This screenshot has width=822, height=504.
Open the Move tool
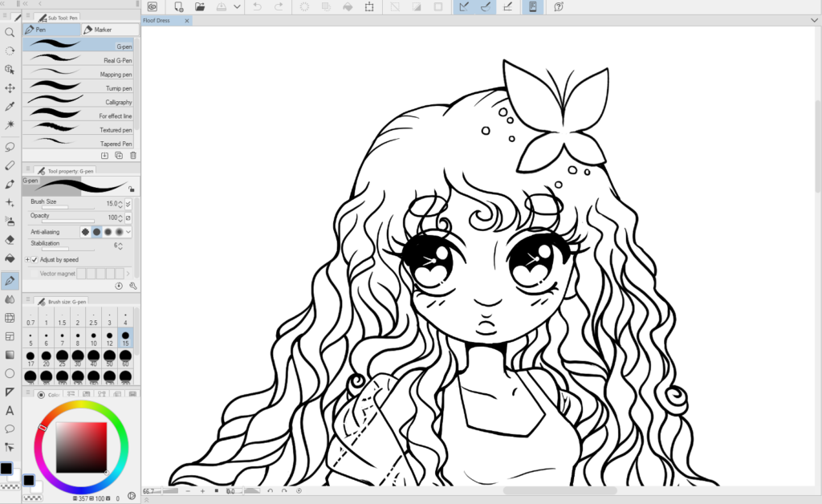[9, 87]
